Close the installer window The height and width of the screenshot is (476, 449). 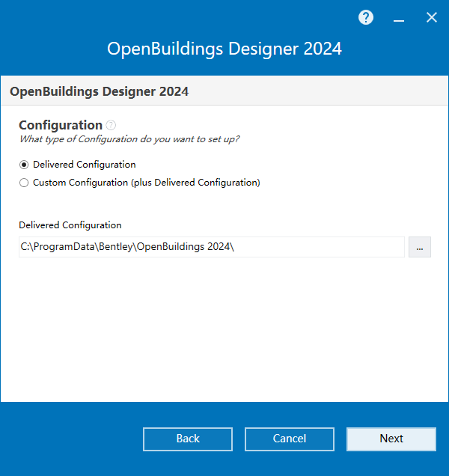431,17
